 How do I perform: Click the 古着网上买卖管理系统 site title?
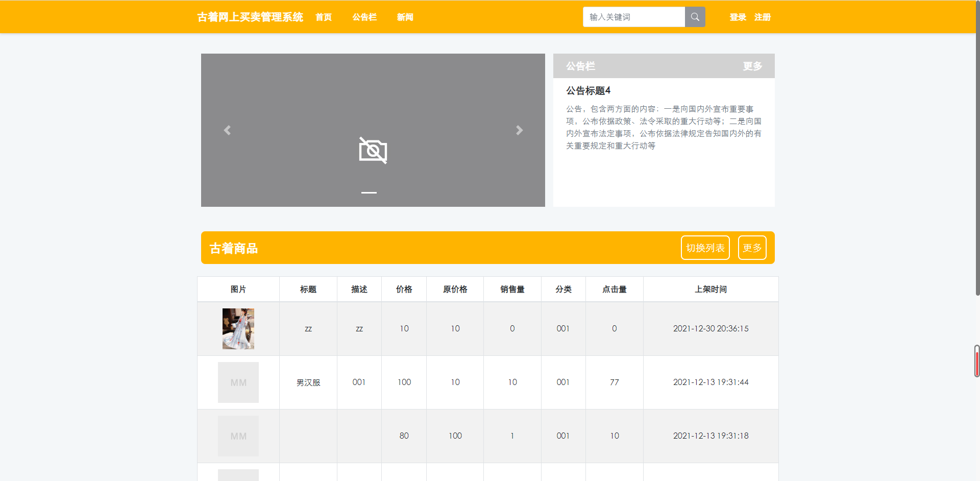coord(250,17)
